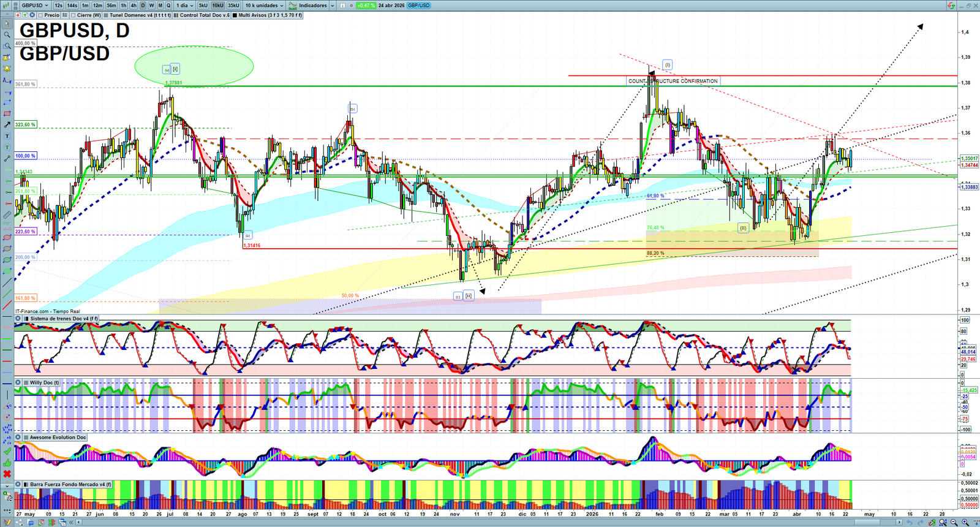Close the Willy Doc indicator panel
Viewport: 980px width, 527px height.
point(18,382)
